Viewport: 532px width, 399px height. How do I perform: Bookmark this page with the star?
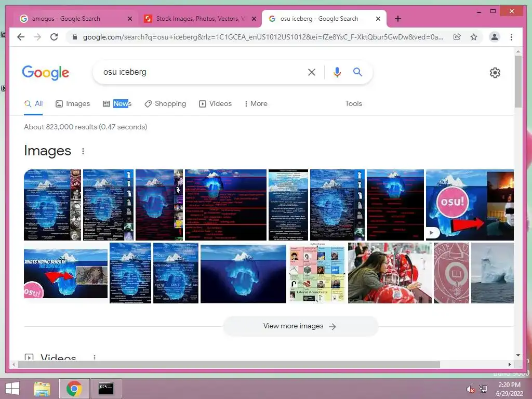[474, 37]
